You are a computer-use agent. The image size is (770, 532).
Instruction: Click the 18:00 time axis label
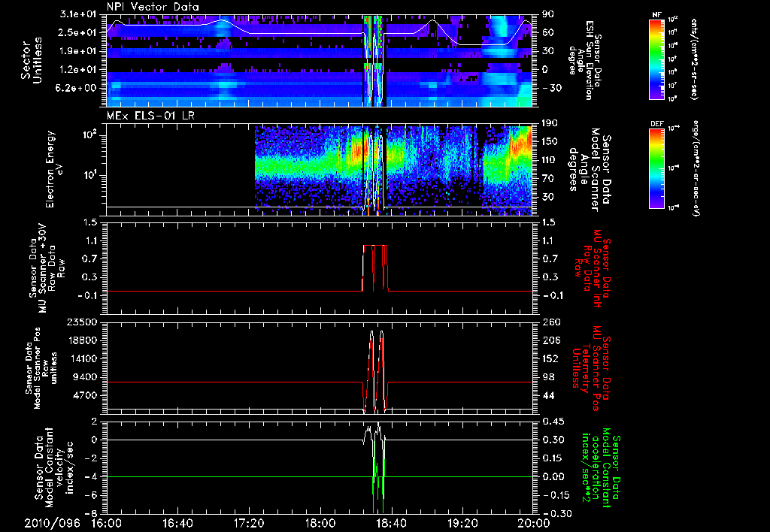tap(320, 523)
